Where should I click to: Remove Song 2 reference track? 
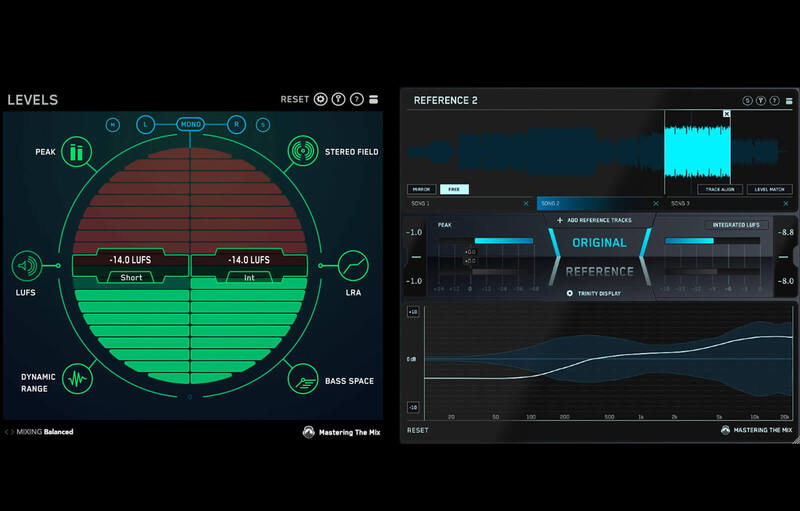tap(656, 203)
